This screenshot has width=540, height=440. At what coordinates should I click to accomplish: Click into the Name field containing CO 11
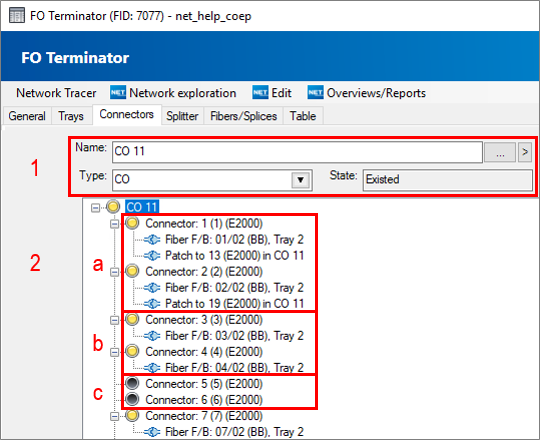coord(297,152)
